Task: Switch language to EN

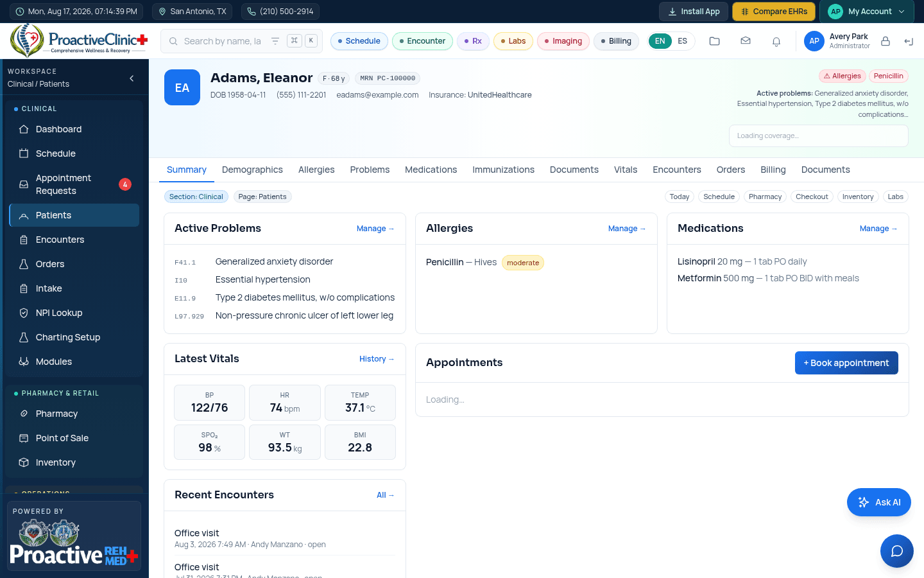Action: point(660,41)
